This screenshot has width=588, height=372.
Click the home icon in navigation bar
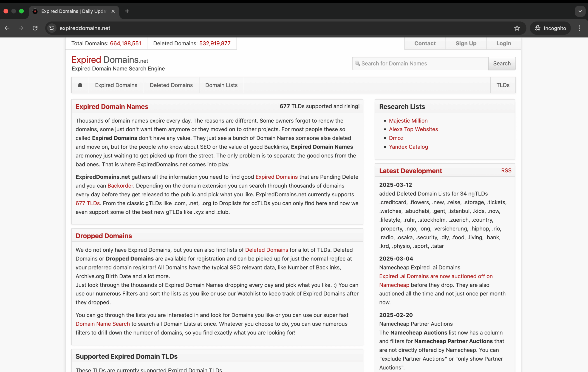click(80, 85)
